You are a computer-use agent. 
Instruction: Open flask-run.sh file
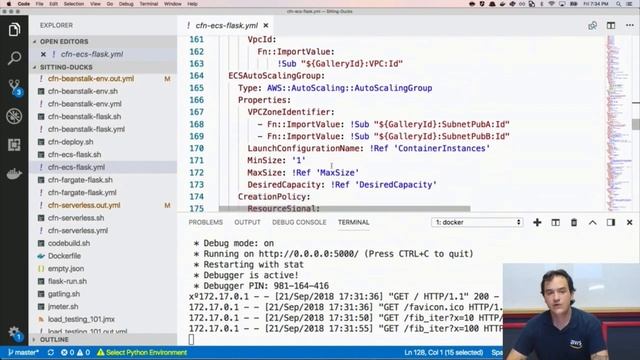point(67,281)
